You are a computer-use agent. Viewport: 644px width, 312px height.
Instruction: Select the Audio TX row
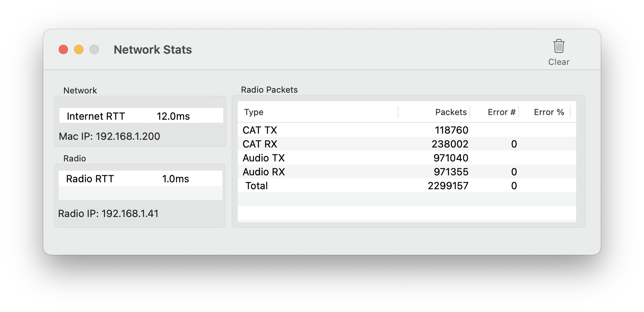(407, 158)
